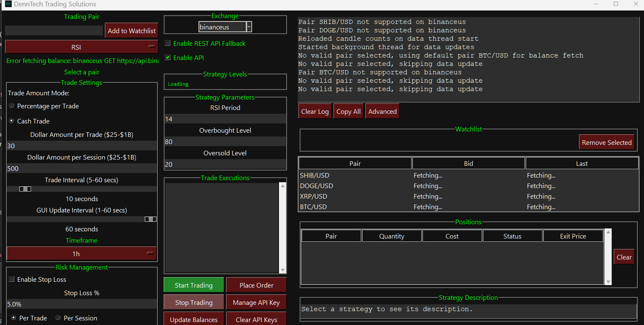The image size is (644, 325).
Task: Click Add to Watchlist
Action: [x=131, y=30]
